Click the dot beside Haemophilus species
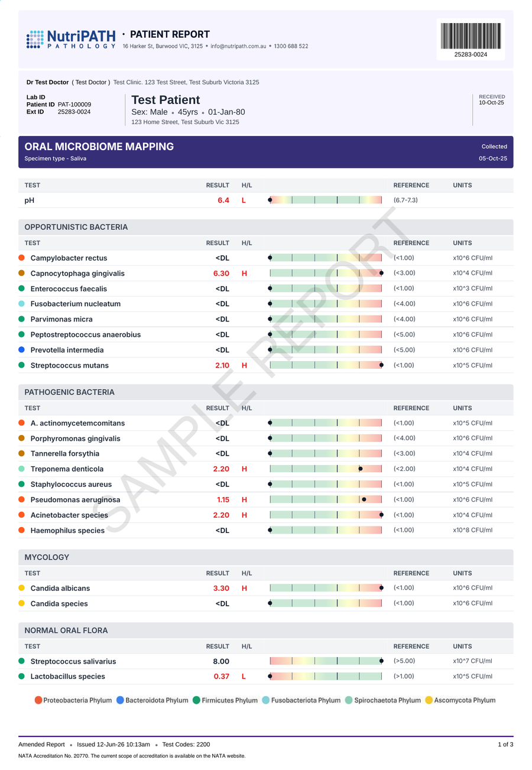This screenshot has width=532, height=770. click(22, 530)
